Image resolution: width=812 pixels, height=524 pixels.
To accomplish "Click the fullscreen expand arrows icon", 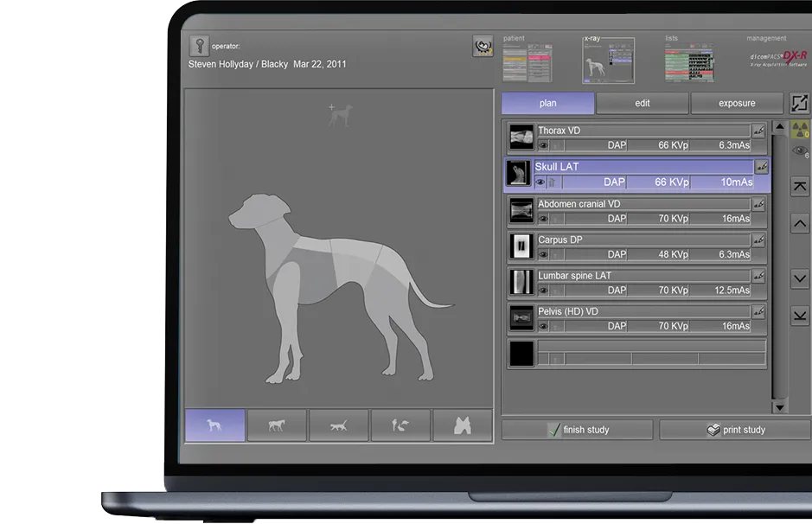I will pyautogui.click(x=799, y=104).
